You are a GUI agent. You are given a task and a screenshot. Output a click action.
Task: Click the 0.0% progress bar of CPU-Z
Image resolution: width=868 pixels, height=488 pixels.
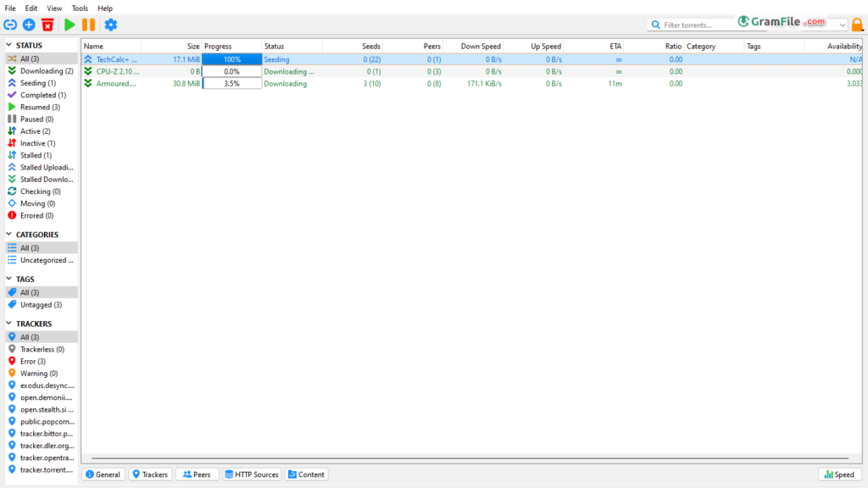coord(232,71)
